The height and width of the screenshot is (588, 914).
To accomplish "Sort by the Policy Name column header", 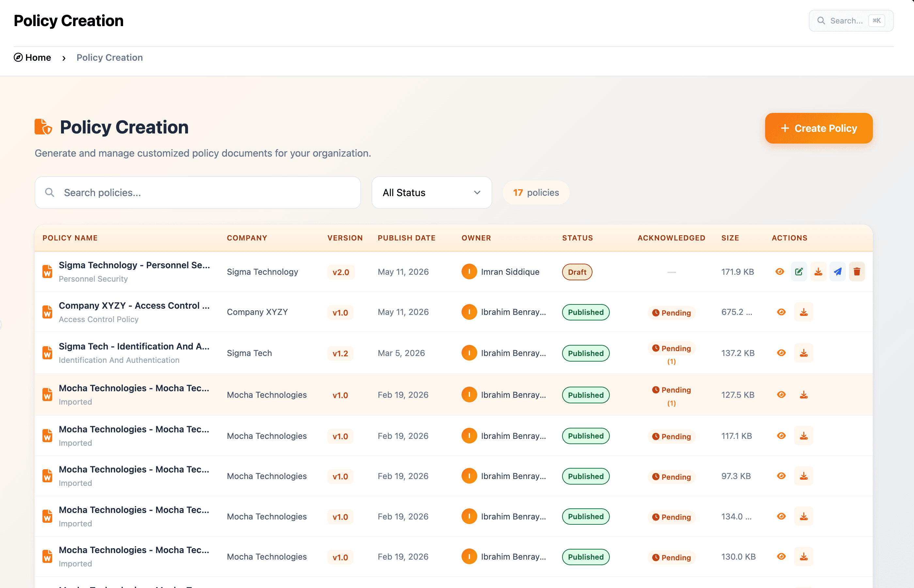I will 70,238.
